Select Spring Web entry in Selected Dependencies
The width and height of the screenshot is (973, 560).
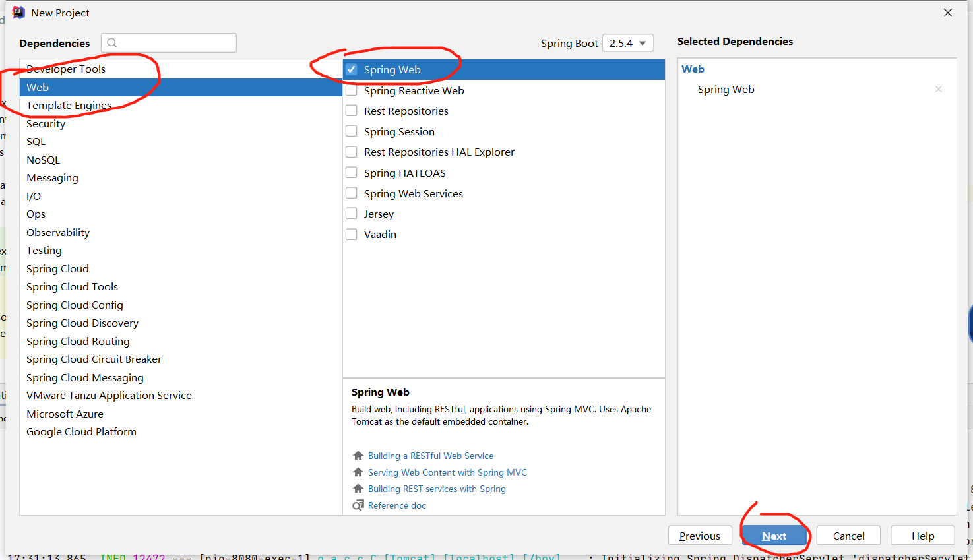[726, 89]
